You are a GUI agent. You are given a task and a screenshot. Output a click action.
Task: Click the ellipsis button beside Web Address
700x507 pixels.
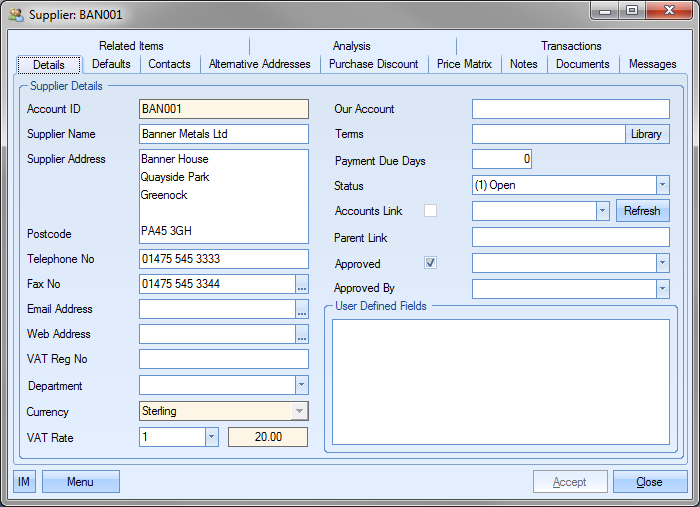(x=302, y=335)
